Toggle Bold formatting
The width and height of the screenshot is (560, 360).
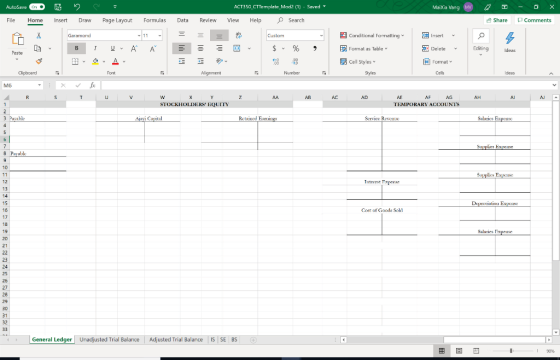click(76, 48)
